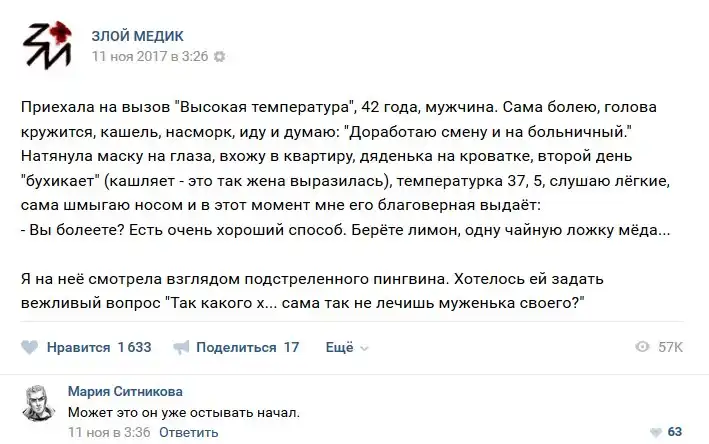Expand the Ещё dropdown menu

[340, 347]
